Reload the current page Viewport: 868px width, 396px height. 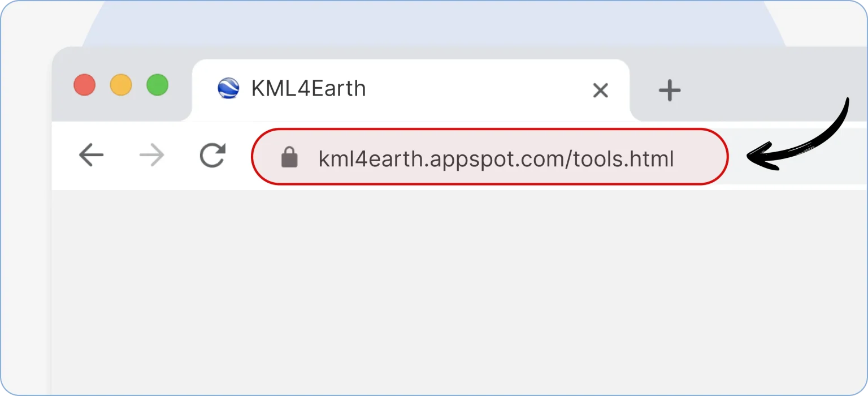[x=212, y=155]
